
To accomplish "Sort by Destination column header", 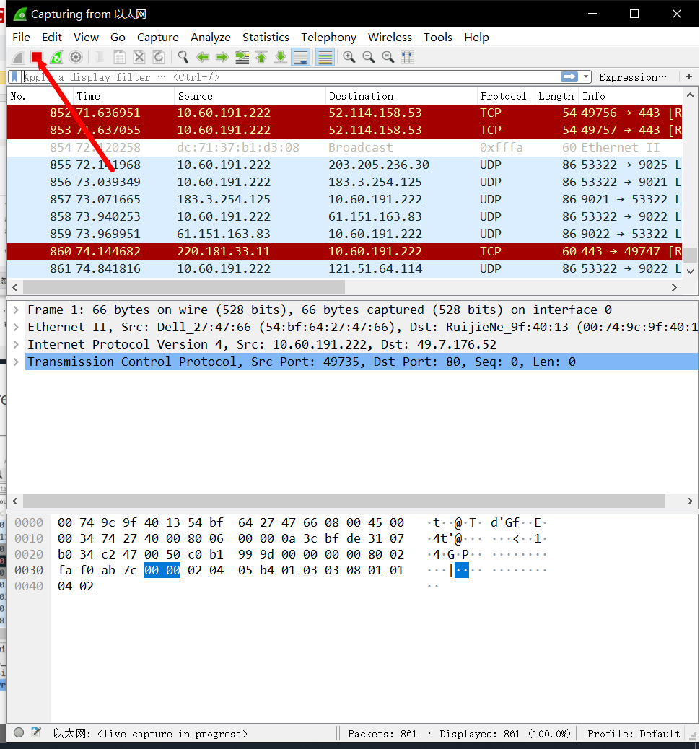I will click(401, 96).
